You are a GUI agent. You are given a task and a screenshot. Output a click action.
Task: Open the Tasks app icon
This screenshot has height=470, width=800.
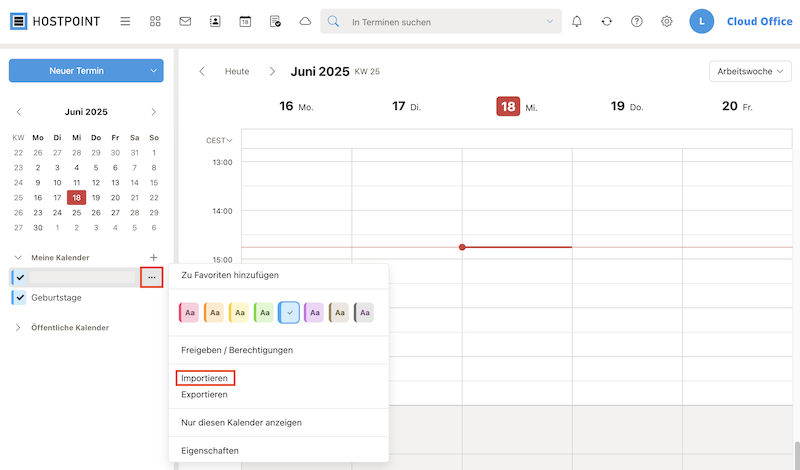pos(275,21)
